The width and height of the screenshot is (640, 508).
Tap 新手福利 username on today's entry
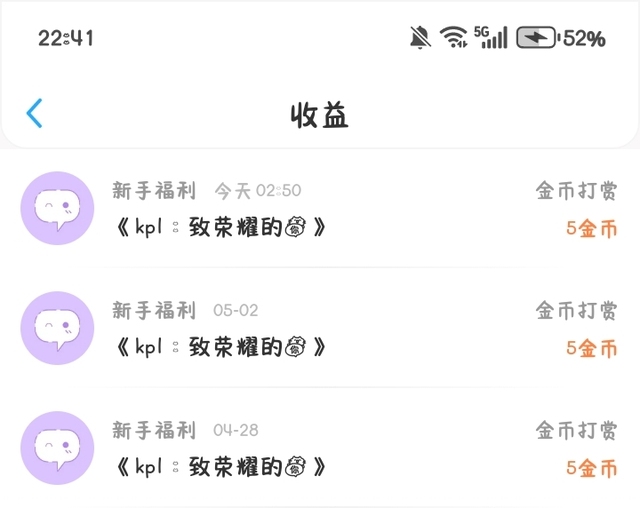tap(154, 190)
